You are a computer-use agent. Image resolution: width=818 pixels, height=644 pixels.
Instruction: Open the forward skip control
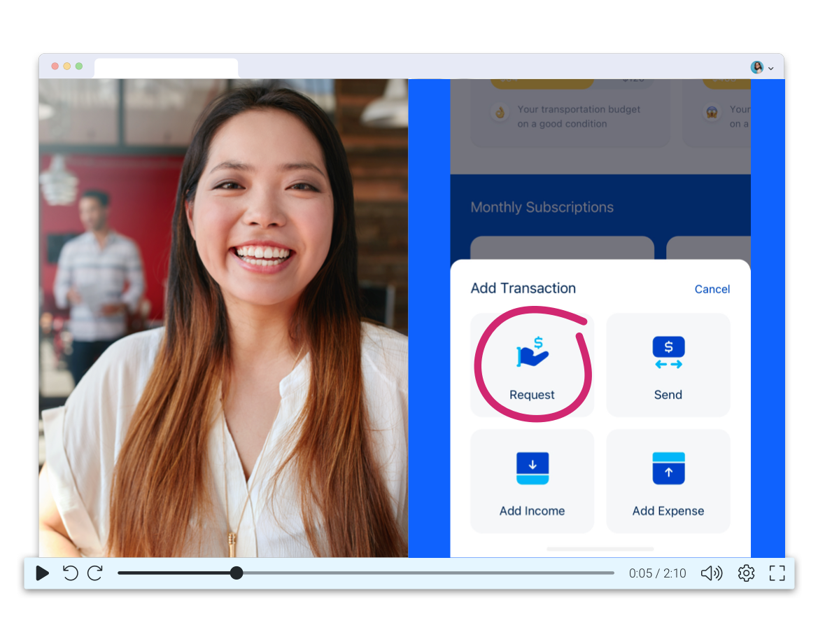point(95,573)
